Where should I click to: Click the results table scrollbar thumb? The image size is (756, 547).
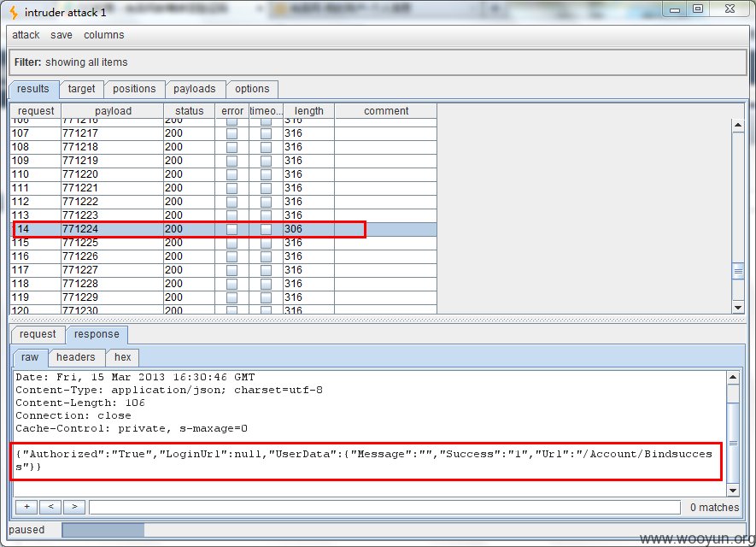coord(738,271)
